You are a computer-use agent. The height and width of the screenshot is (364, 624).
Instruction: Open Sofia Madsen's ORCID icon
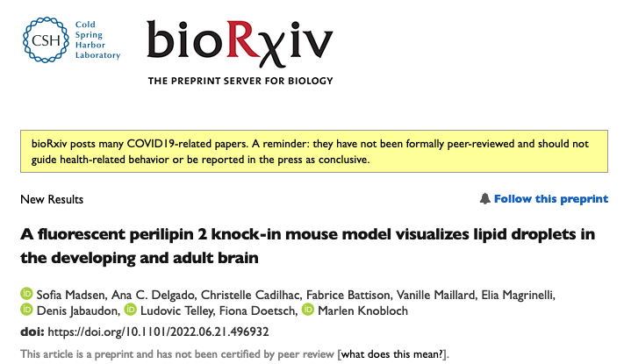[25, 293]
